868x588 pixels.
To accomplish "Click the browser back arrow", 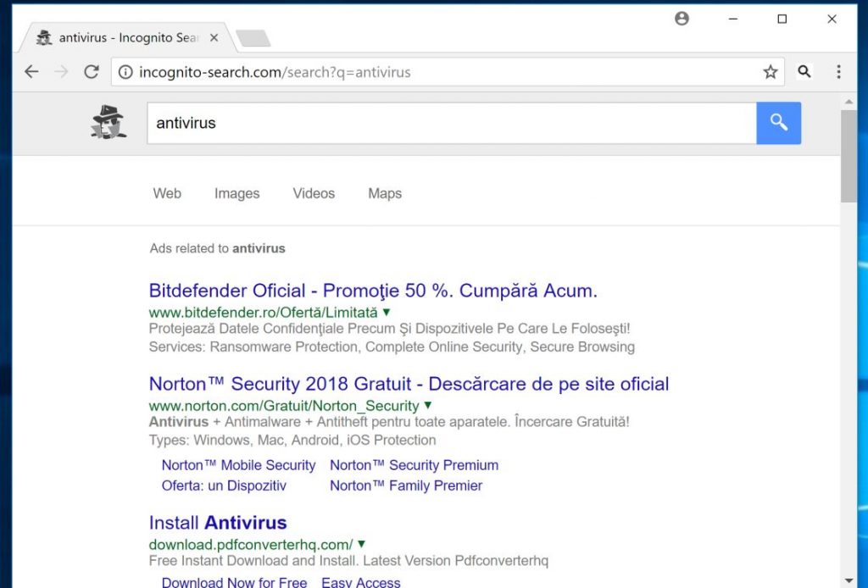I will pos(31,72).
